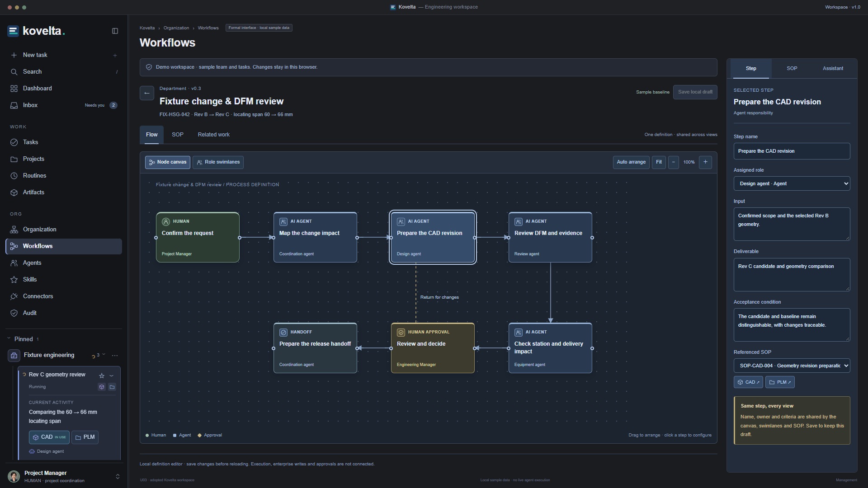
Task: Open the SOP tab in right panel
Action: click(792, 69)
